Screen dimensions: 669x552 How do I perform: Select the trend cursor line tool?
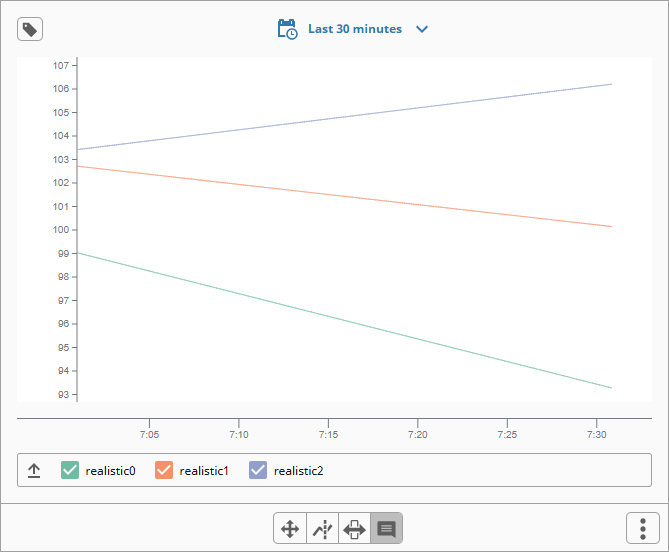point(323,529)
